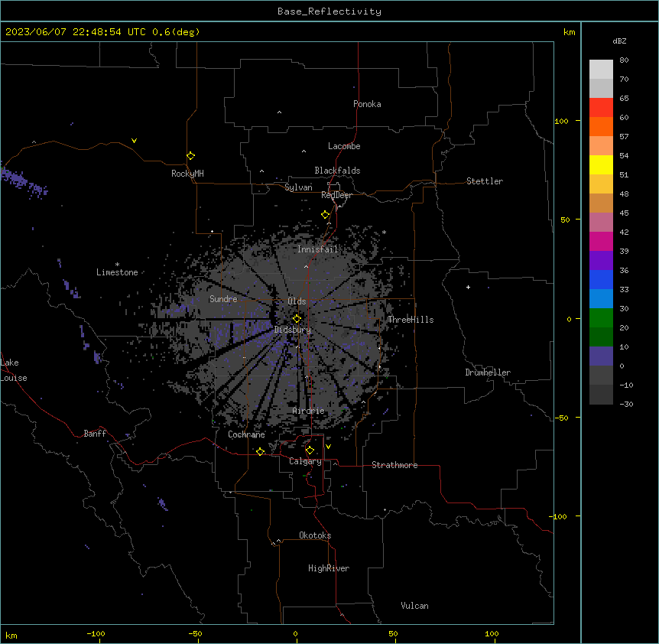659x644 pixels.
Task: Click the RedDeer city label
Action: pyautogui.click(x=336, y=195)
